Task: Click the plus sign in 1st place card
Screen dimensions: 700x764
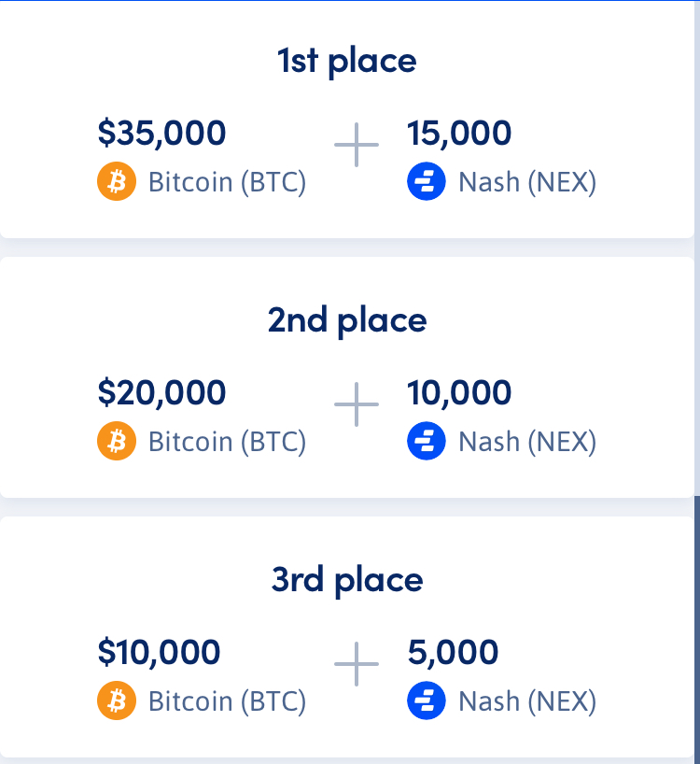Action: [x=357, y=146]
